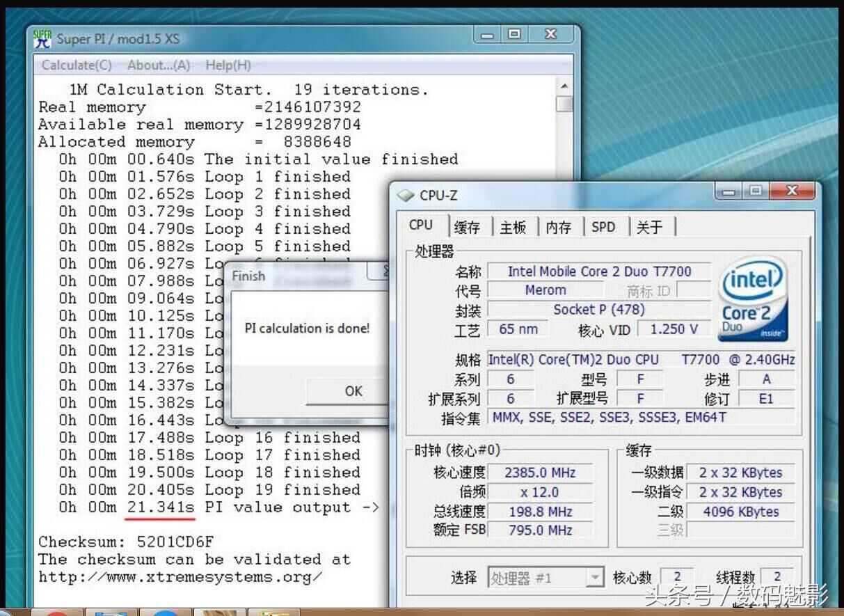Switch to the 主板 (Mainboard) tab
844x616 pixels.
pos(513,226)
